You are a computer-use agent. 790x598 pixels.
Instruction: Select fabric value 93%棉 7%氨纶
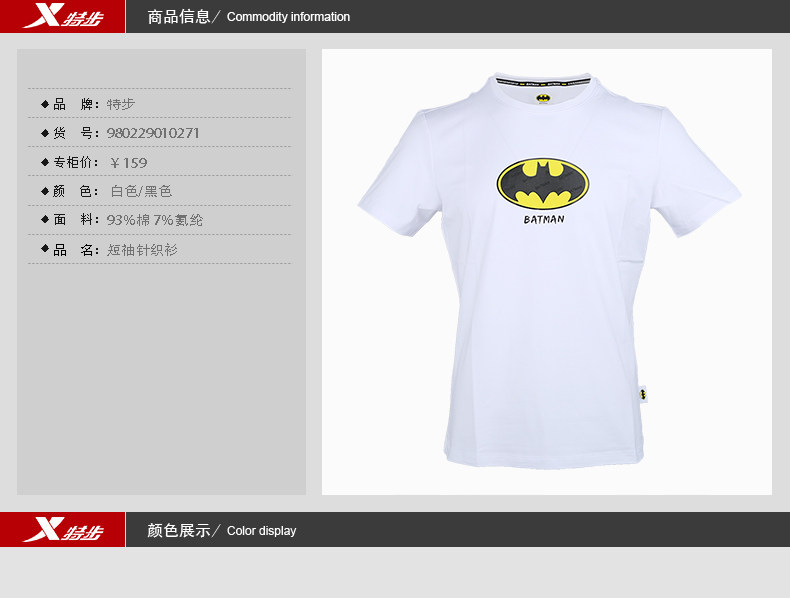[x=155, y=220]
